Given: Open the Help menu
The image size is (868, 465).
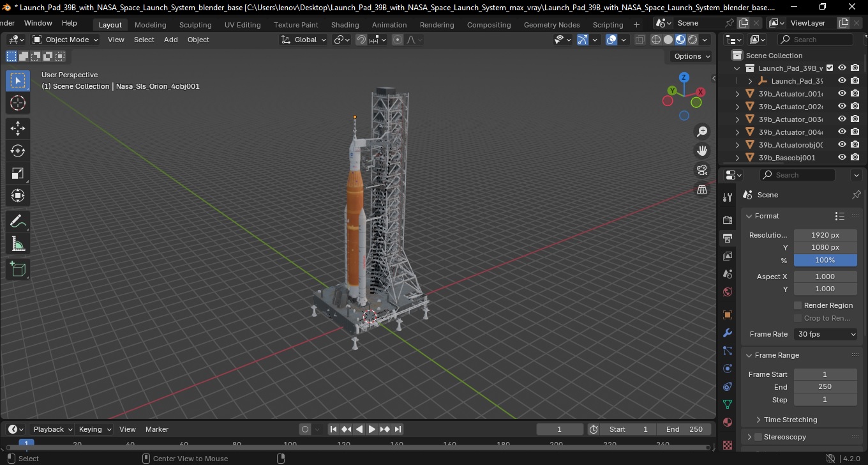Looking at the screenshot, I should click(x=70, y=23).
